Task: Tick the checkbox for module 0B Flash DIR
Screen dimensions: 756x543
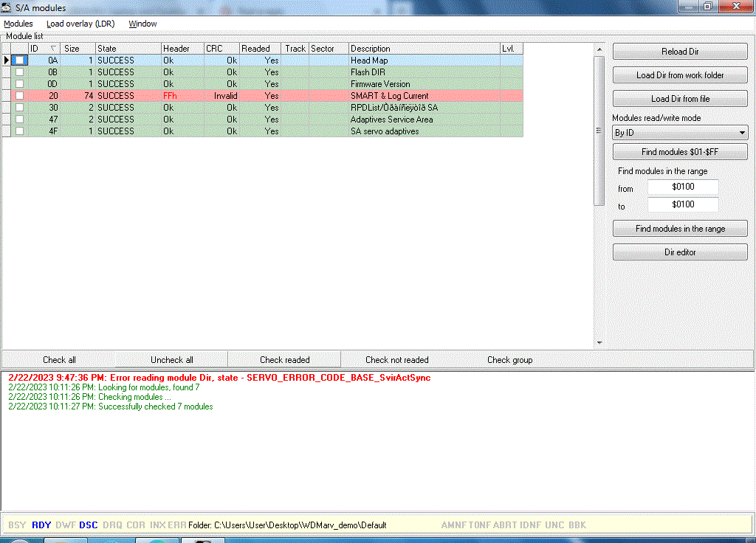Action: coord(19,72)
